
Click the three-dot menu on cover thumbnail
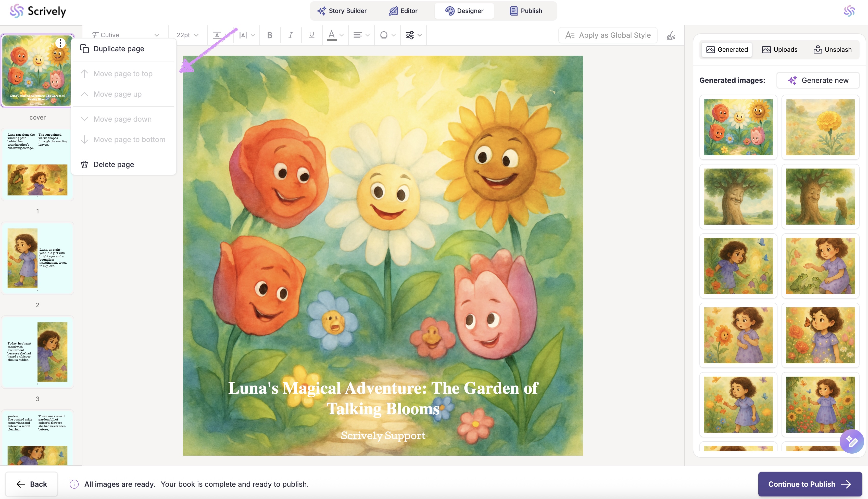[x=60, y=43]
